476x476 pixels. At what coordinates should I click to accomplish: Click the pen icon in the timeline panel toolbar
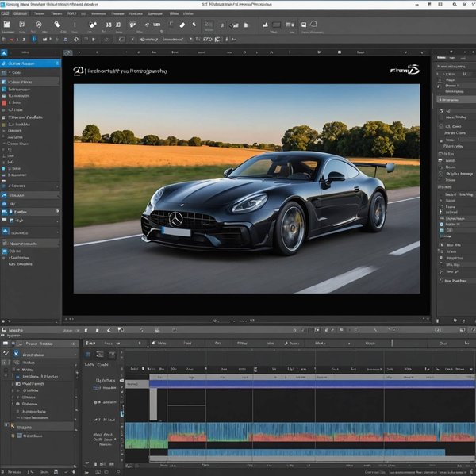pos(109,330)
